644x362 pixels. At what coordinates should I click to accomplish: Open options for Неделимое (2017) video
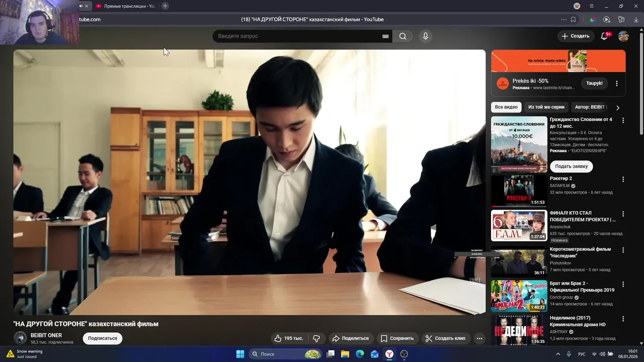point(623,319)
